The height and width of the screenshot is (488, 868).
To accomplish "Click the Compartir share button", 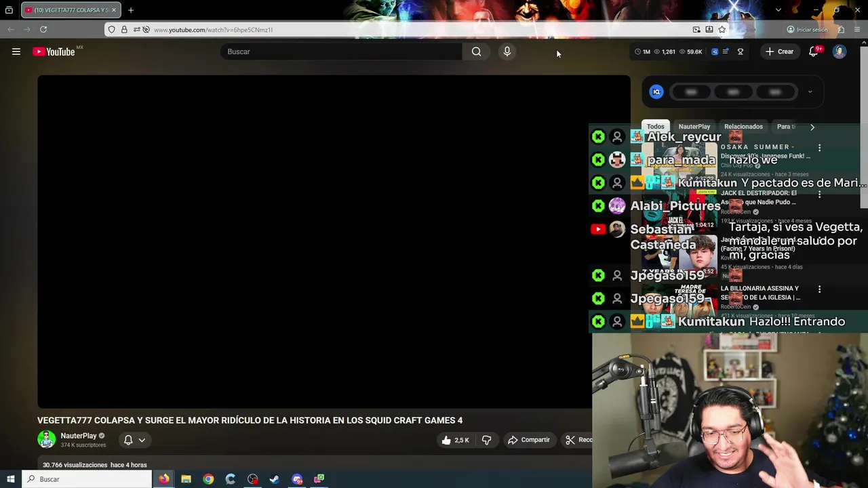I will click(x=528, y=440).
